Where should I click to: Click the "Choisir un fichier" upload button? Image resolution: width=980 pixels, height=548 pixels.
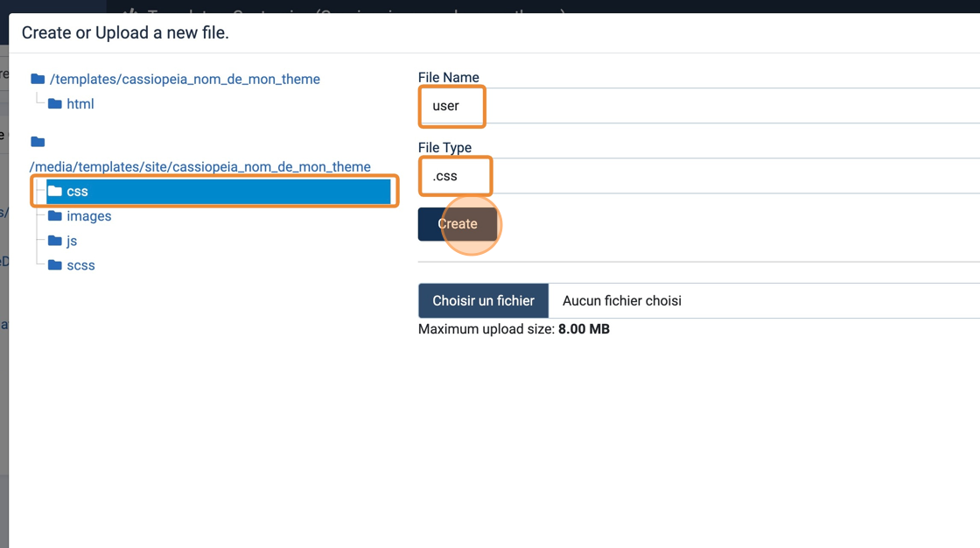coord(483,300)
